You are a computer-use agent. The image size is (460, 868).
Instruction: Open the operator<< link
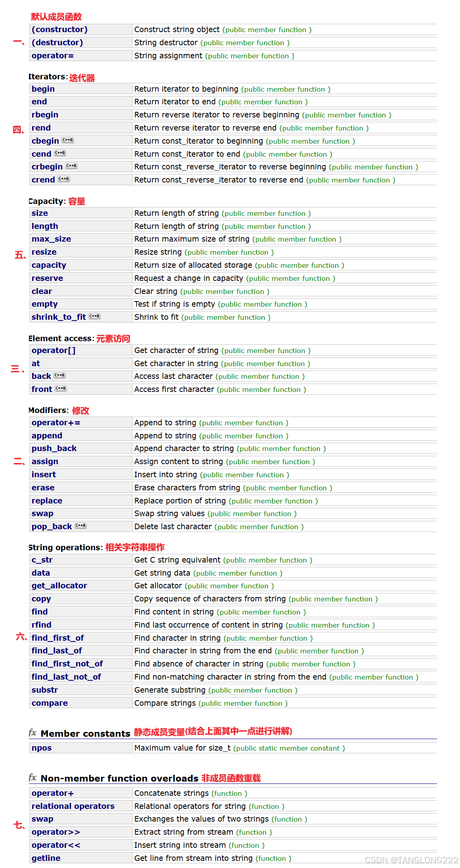point(56,845)
